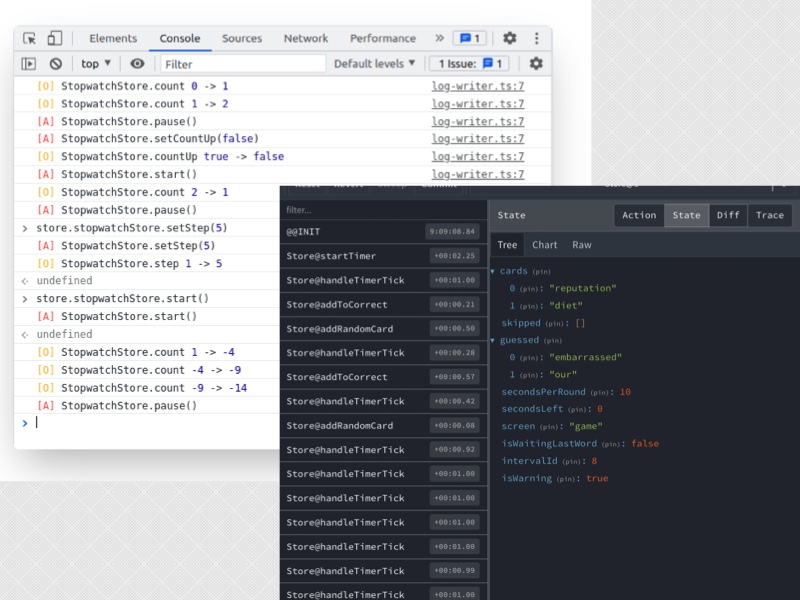This screenshot has height=600, width=800.
Task: Clear the console with the ban icon
Action: click(x=56, y=64)
